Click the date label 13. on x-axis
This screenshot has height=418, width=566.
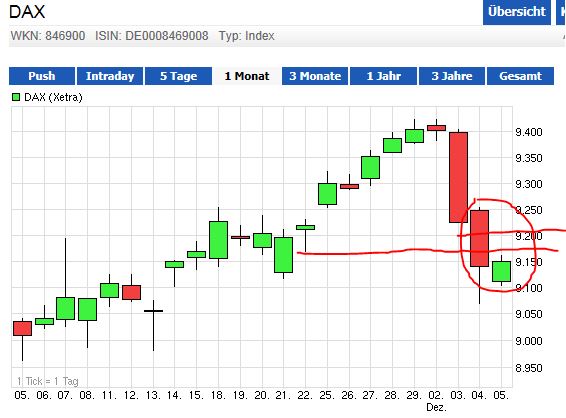pyautogui.click(x=153, y=395)
